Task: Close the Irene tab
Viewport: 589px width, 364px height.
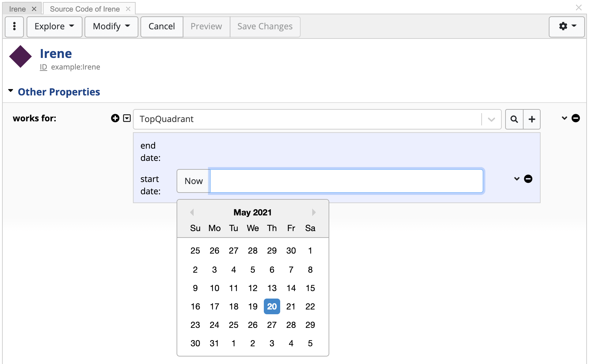Action: tap(34, 9)
